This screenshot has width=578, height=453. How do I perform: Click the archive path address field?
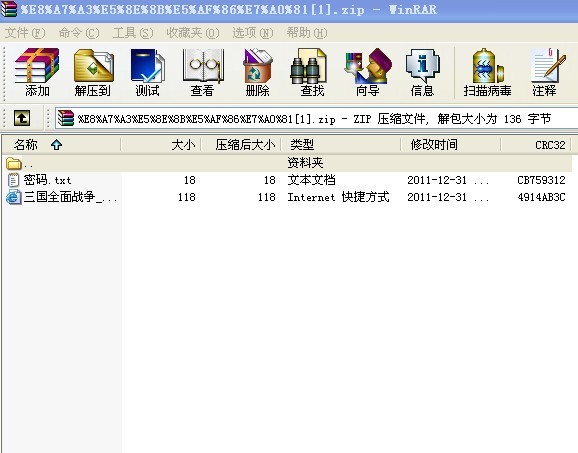[316, 119]
